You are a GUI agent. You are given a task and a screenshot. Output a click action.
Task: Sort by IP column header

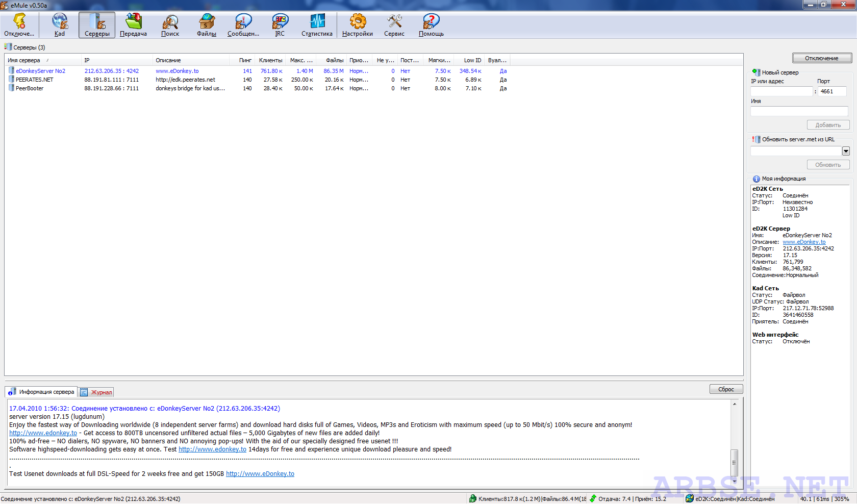(x=117, y=60)
